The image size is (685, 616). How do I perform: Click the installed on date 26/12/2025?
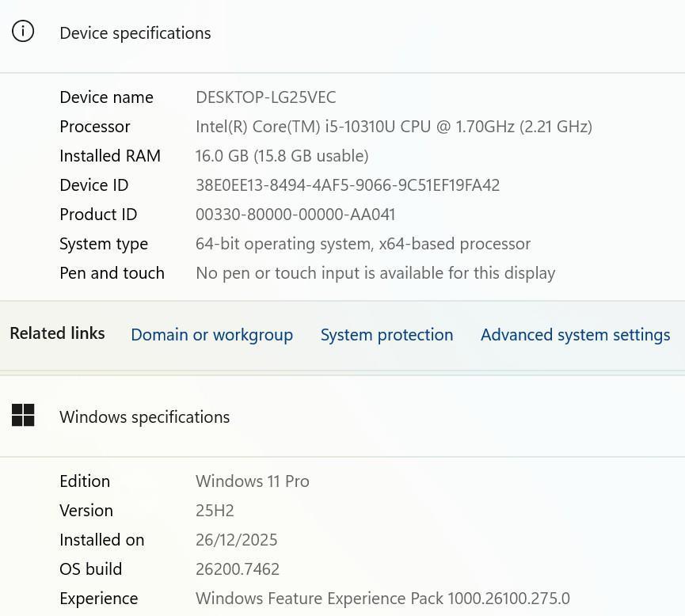(x=236, y=540)
